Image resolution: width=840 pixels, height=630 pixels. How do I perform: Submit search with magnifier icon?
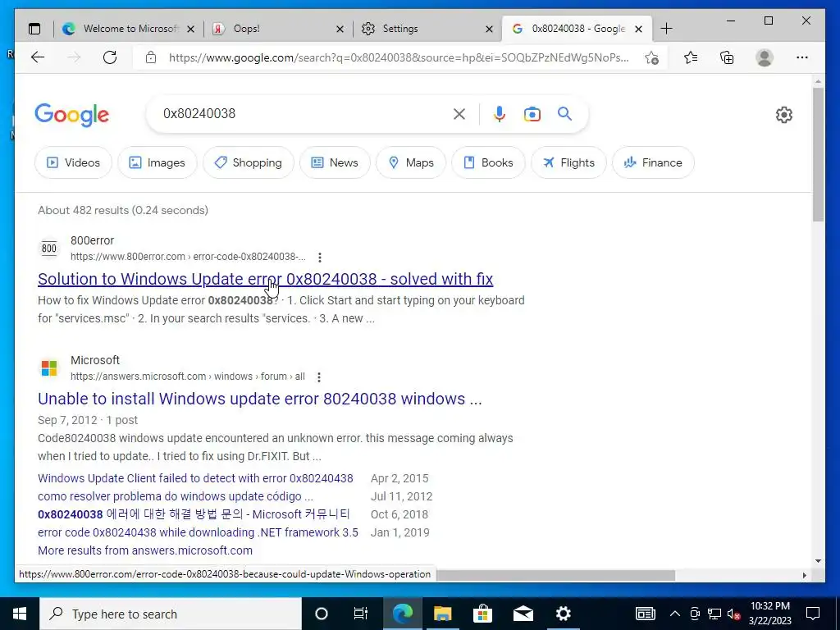click(564, 113)
